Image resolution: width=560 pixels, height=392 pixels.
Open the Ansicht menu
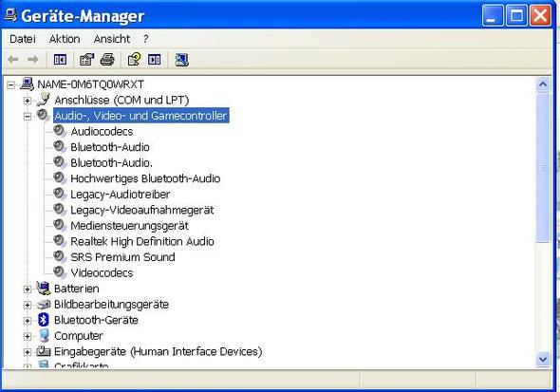112,39
